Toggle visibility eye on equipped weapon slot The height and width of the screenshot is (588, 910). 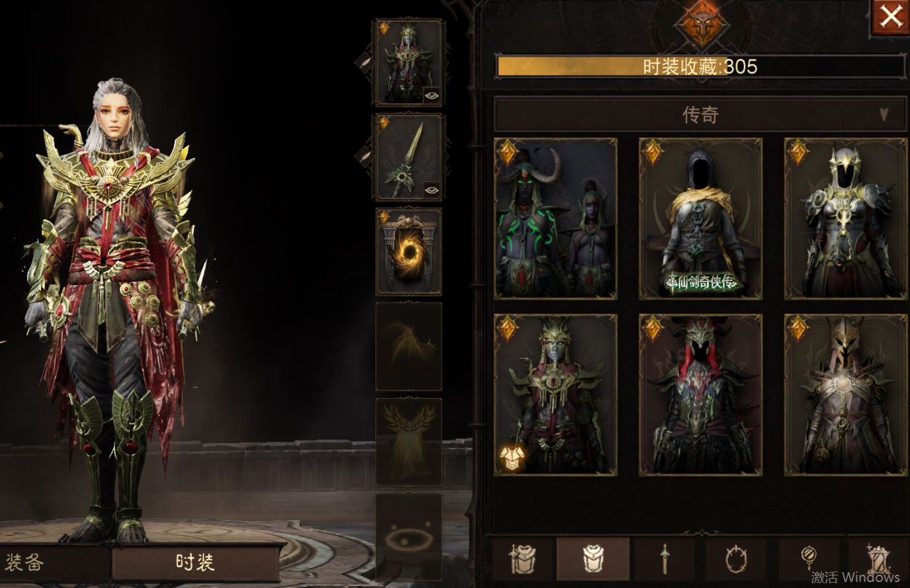432,189
